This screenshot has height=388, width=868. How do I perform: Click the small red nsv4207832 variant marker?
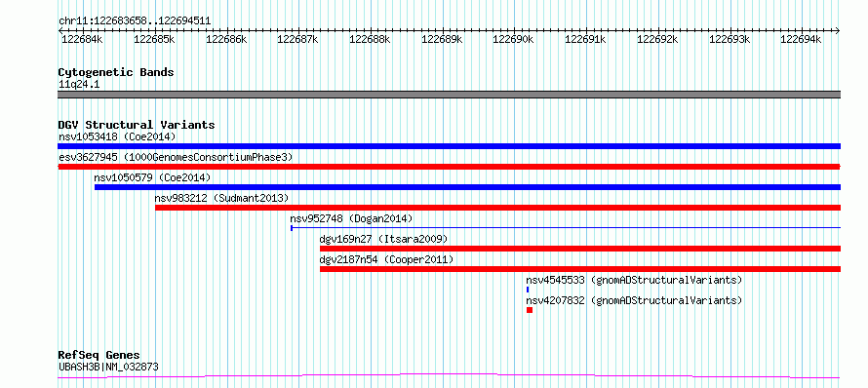pyautogui.click(x=530, y=310)
